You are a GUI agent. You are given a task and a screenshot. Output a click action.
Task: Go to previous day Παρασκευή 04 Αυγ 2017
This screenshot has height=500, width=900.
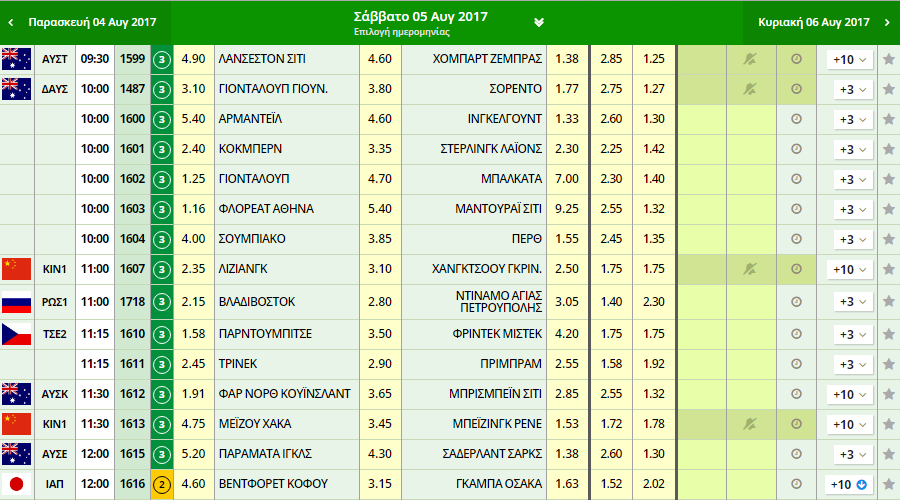tap(85, 22)
